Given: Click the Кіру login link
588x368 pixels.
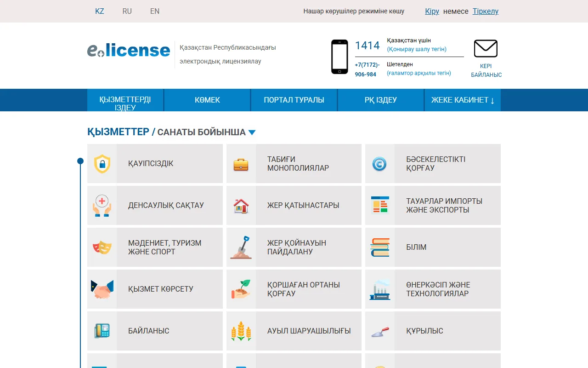Looking at the screenshot, I should pyautogui.click(x=432, y=11).
